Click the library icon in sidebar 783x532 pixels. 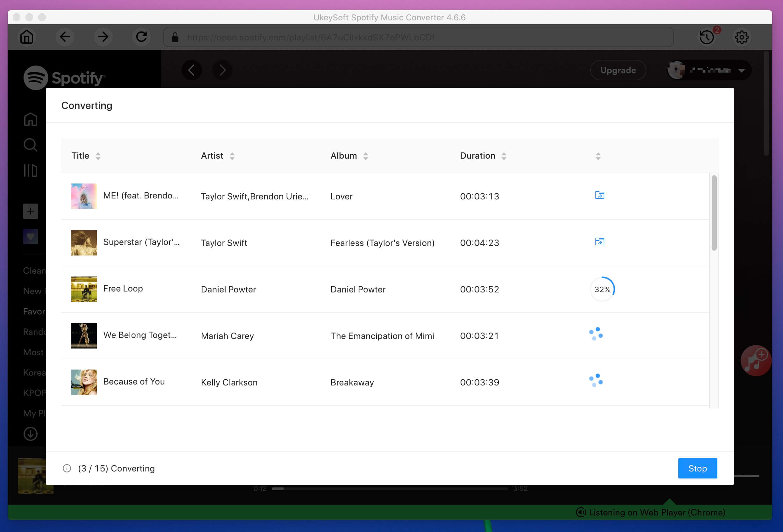[30, 170]
